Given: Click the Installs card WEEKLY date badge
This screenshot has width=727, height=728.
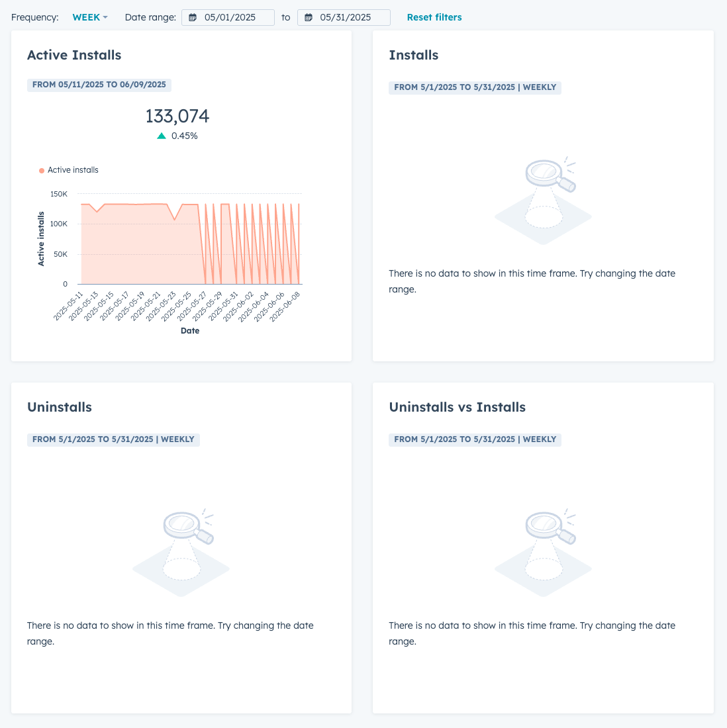Looking at the screenshot, I should pyautogui.click(x=475, y=87).
